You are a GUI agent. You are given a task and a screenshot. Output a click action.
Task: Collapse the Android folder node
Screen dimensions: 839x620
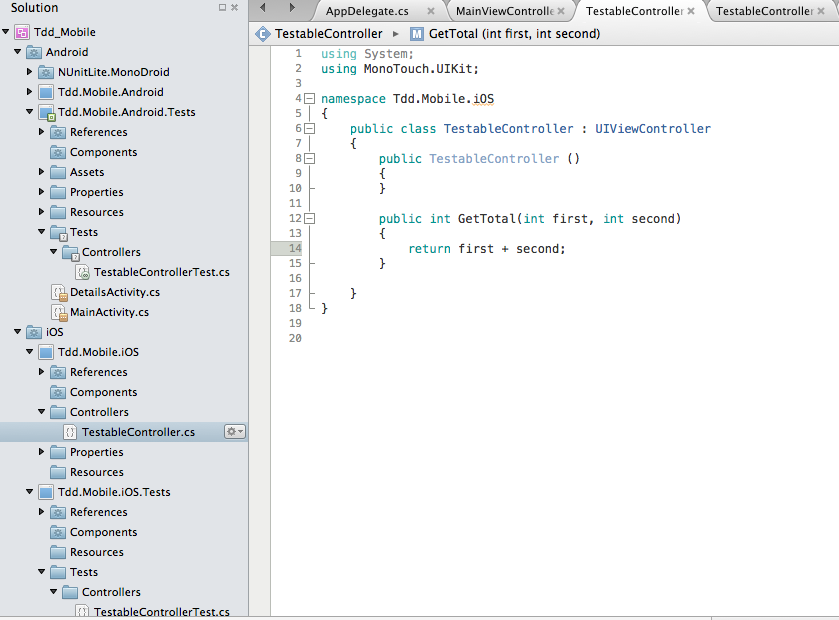[18, 52]
